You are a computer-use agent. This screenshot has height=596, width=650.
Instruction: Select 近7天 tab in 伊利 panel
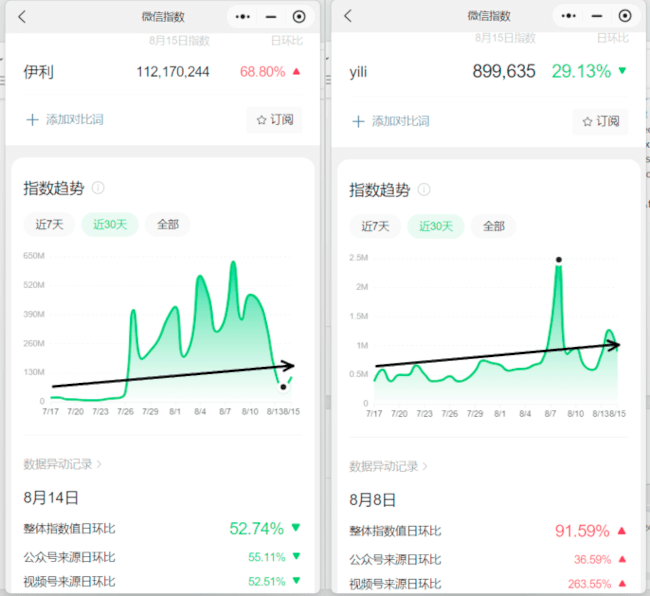(49, 225)
